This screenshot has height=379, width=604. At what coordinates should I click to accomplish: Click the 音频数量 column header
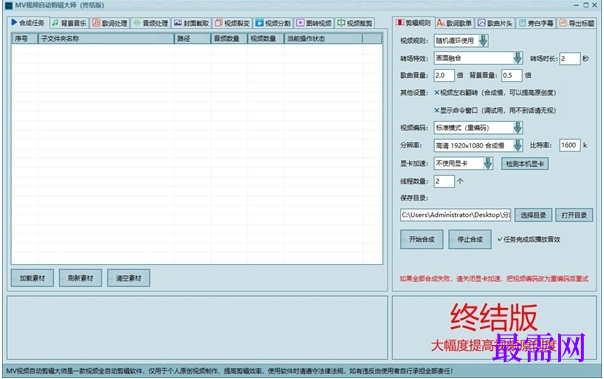229,39
